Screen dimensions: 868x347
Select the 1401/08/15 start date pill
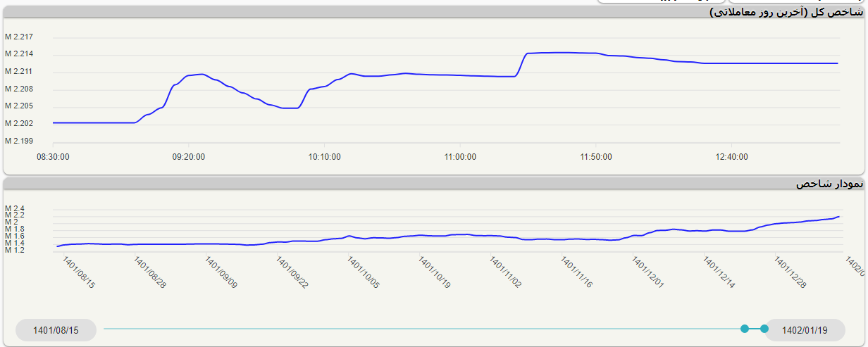click(x=56, y=329)
